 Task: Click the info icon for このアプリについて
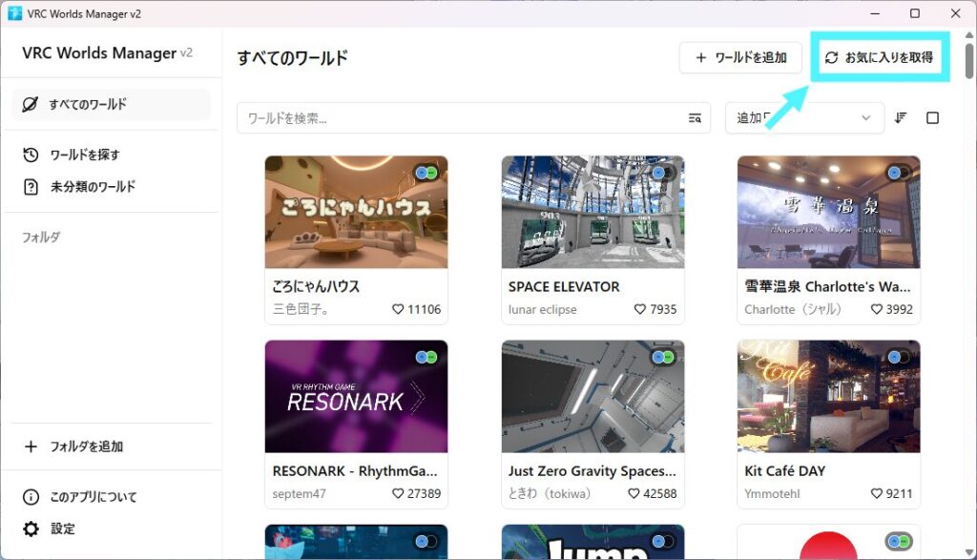coord(31,497)
